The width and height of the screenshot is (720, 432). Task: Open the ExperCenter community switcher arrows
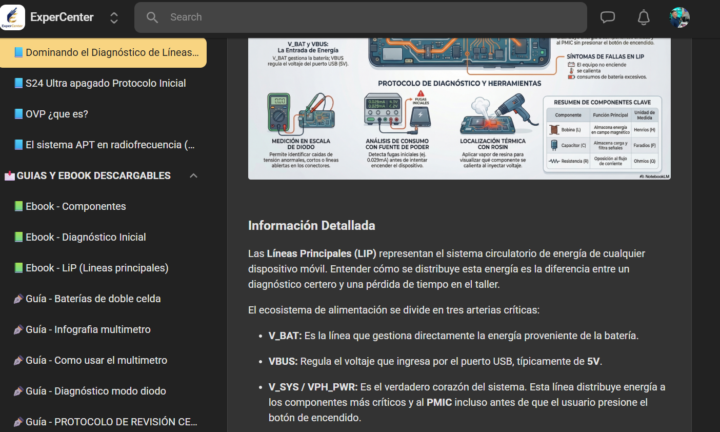coord(114,18)
